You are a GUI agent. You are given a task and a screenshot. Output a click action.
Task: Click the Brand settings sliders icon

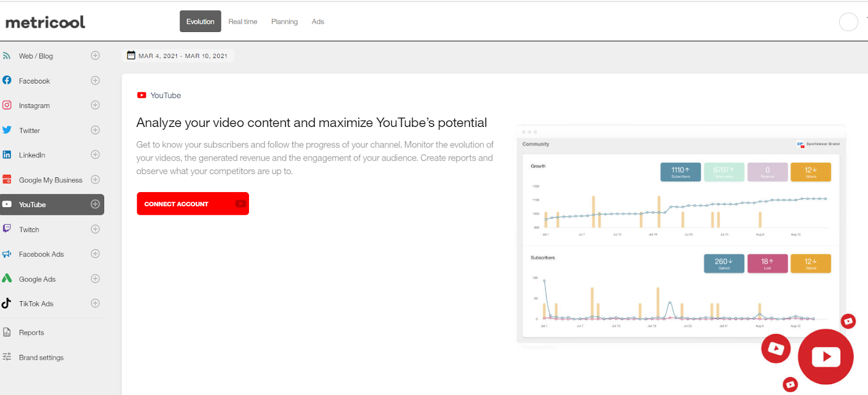pos(7,356)
